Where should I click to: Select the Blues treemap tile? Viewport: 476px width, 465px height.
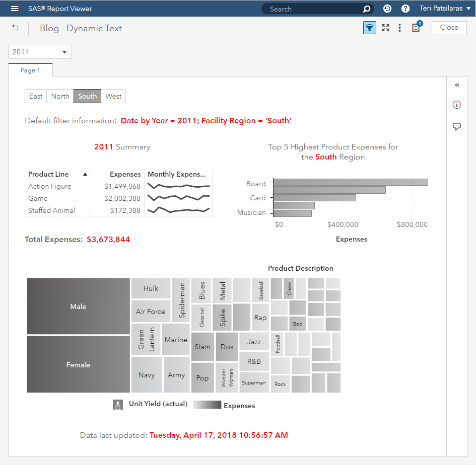[201, 290]
